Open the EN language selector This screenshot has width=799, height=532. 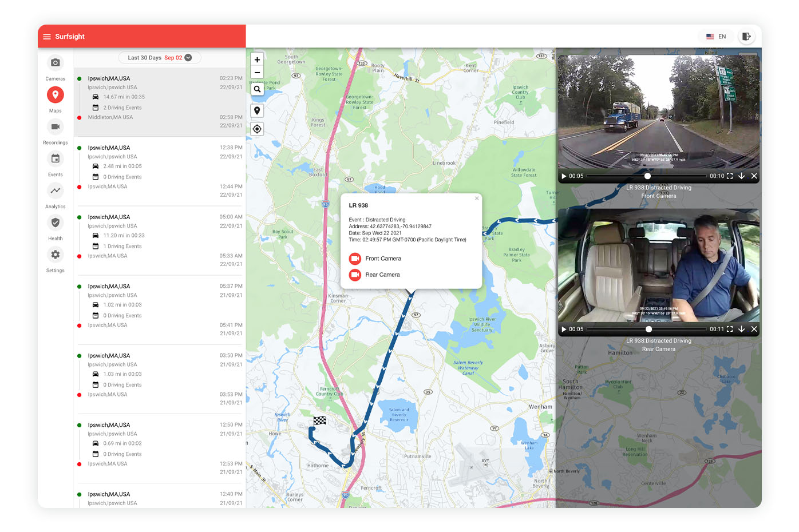coord(716,37)
